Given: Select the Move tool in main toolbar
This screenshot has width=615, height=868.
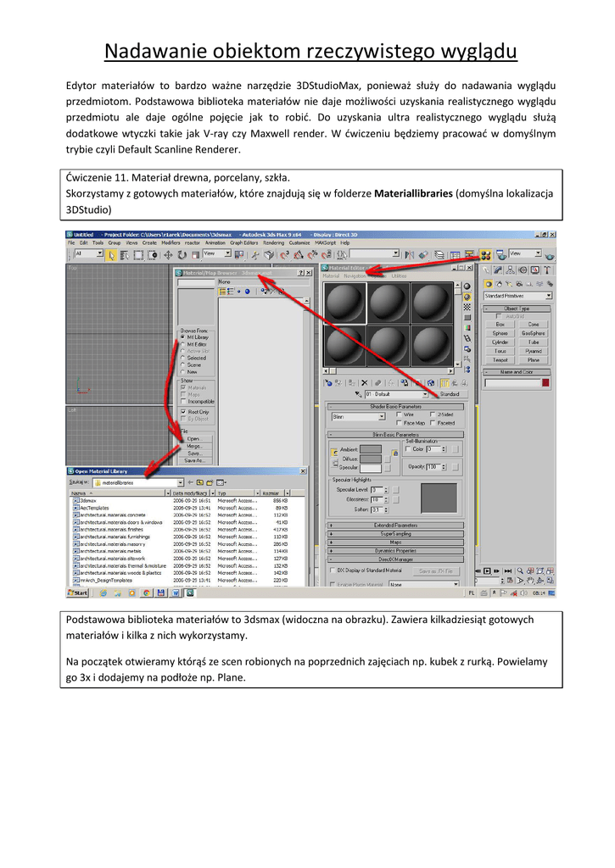Looking at the screenshot, I should coord(168,253).
